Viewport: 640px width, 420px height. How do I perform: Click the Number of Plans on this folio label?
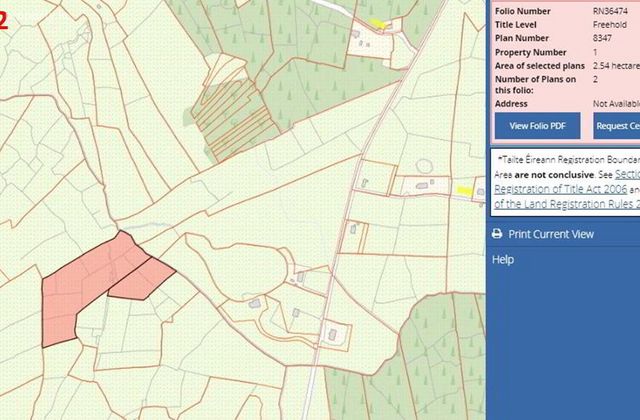(x=536, y=84)
